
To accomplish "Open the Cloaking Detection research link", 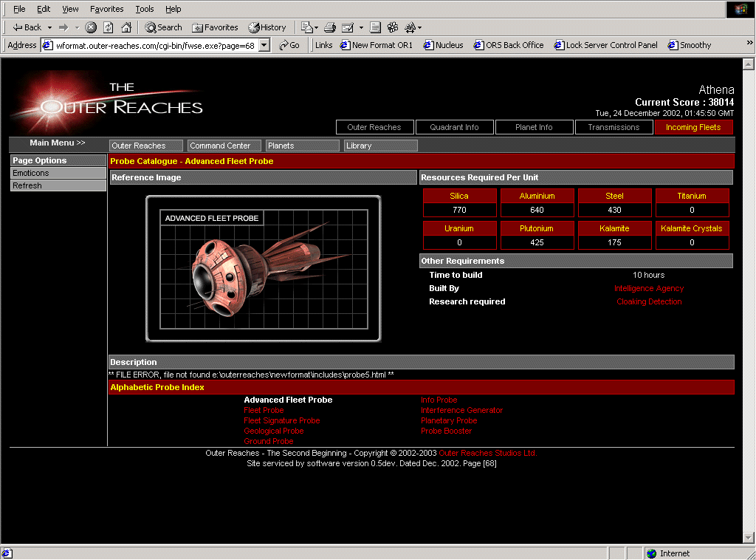I will coord(649,301).
